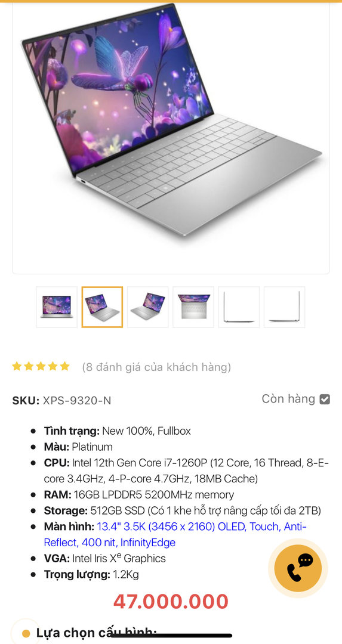The image size is (342, 644).
Task: Click the Storage 512GB SSD spec line
Action: pos(183,510)
